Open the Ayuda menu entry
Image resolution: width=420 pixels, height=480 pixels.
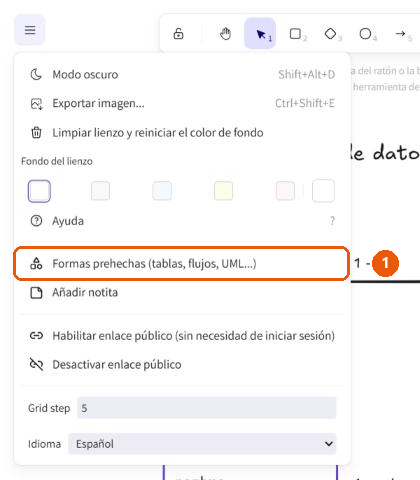[x=182, y=221]
